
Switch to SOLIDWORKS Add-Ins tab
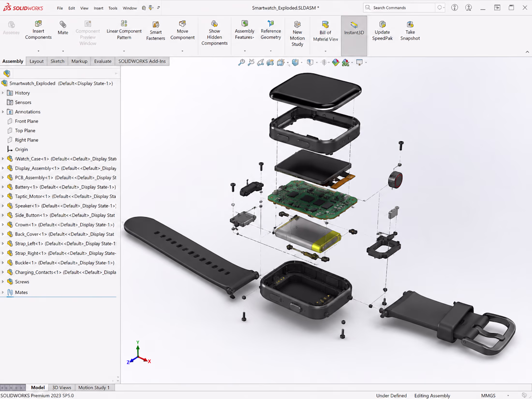(142, 61)
